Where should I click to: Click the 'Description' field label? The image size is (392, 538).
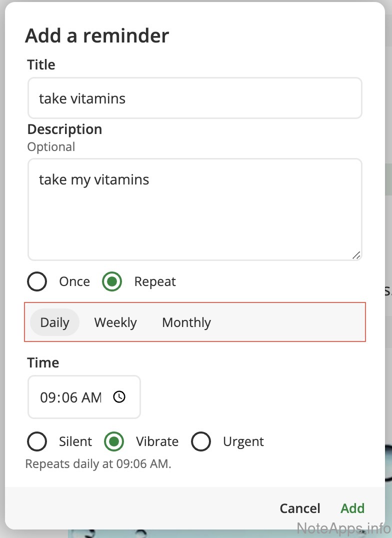click(x=64, y=129)
